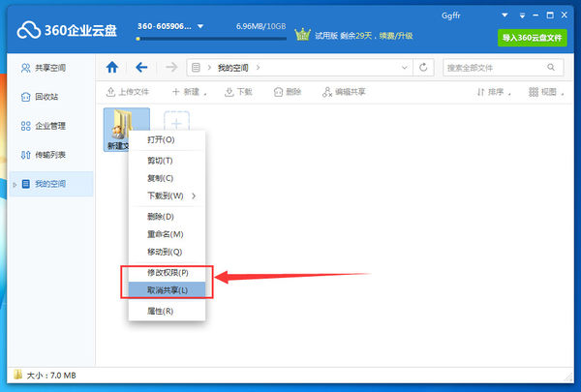This screenshot has width=581, height=392.
Task: Click 上传文件 upload button
Action: [128, 92]
